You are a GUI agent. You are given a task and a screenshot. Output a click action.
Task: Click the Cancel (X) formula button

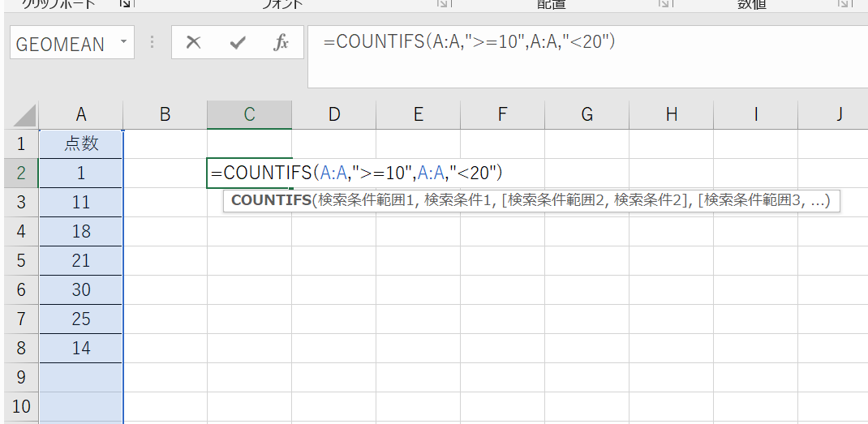click(x=193, y=43)
